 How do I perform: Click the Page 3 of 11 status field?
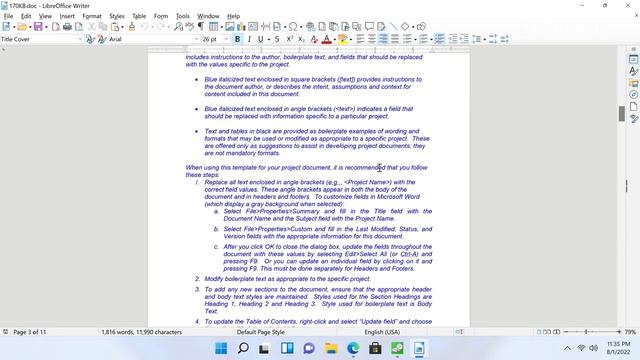30,332
